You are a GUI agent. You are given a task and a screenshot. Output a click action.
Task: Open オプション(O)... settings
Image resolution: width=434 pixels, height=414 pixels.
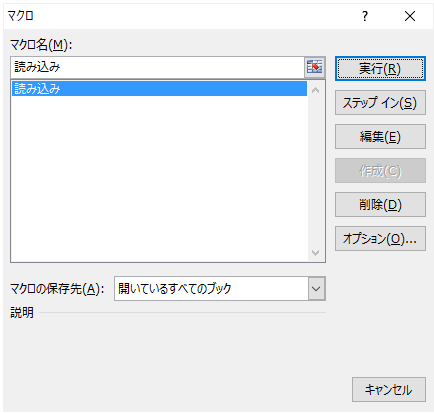[x=380, y=239]
